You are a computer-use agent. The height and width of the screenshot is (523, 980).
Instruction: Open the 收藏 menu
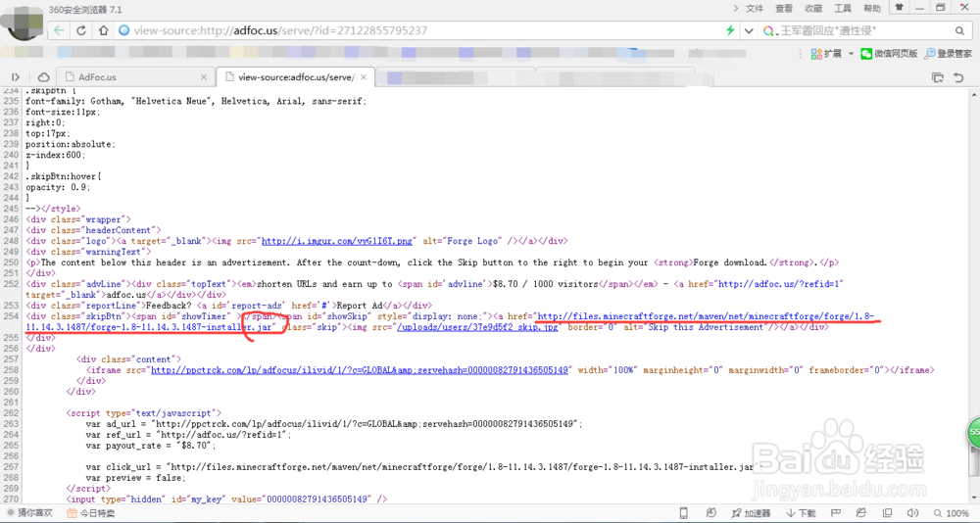click(x=813, y=8)
